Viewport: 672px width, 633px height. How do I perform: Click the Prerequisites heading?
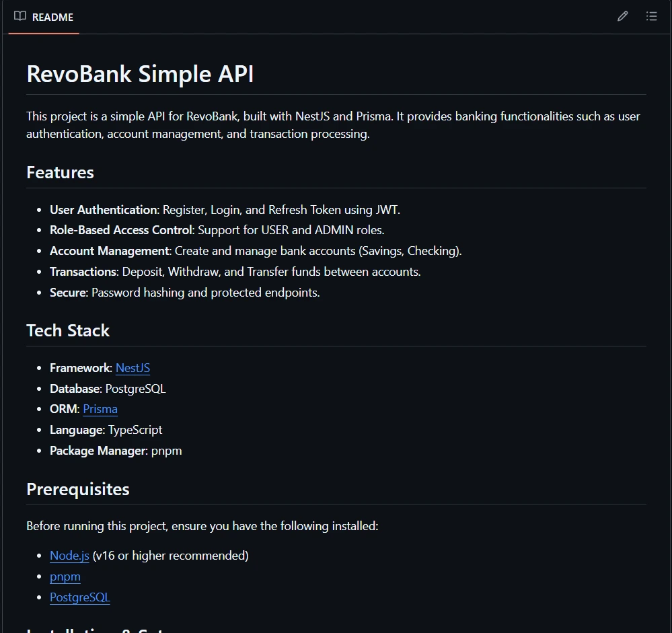[x=77, y=489]
